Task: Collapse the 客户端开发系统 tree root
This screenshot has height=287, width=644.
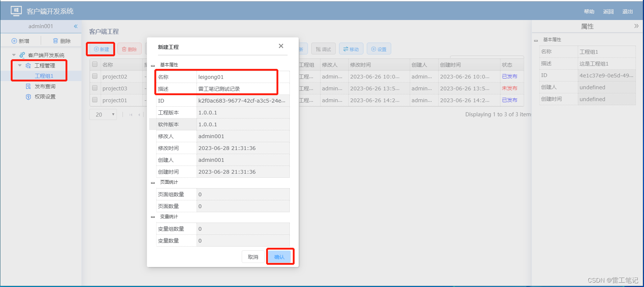Action: point(14,55)
